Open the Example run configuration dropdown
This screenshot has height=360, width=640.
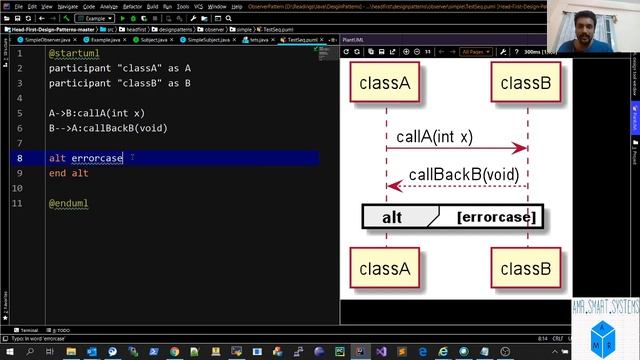click(95, 18)
